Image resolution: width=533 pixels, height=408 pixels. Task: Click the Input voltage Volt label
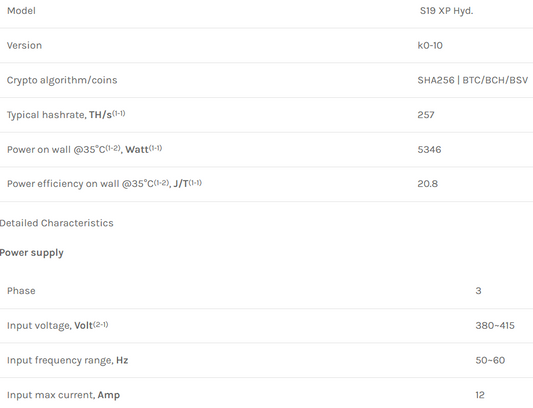[57, 325]
